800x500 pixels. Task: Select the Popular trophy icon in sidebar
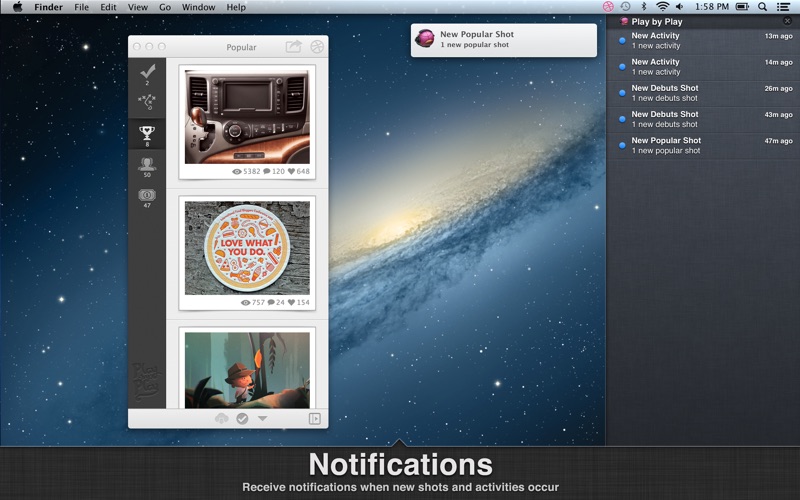(147, 134)
